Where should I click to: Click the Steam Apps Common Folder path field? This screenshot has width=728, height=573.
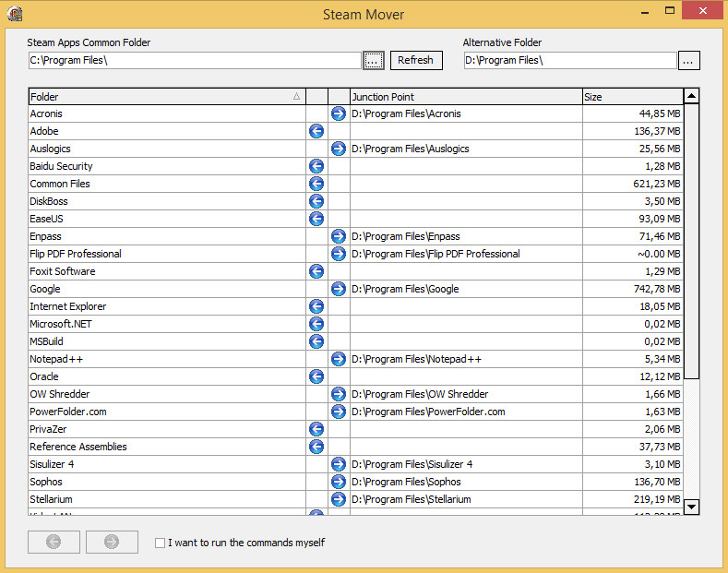(x=195, y=60)
